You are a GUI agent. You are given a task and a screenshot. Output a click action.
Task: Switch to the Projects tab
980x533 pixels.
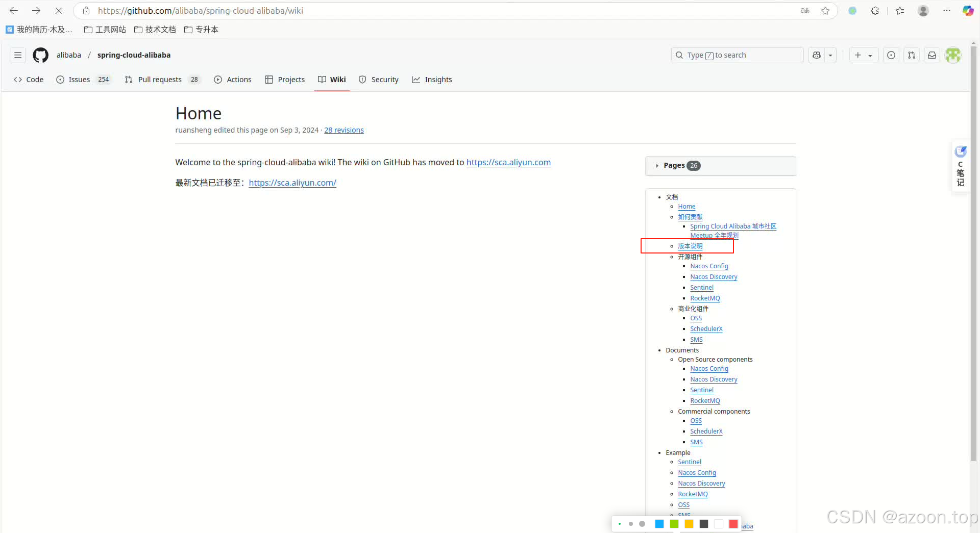coord(285,80)
